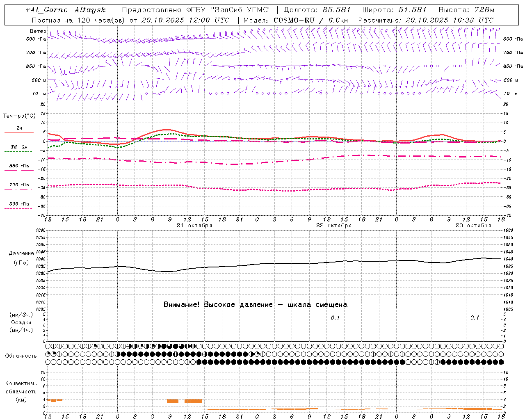
Task: Click the 'Ветер' wind panel label
Action: (x=38, y=31)
